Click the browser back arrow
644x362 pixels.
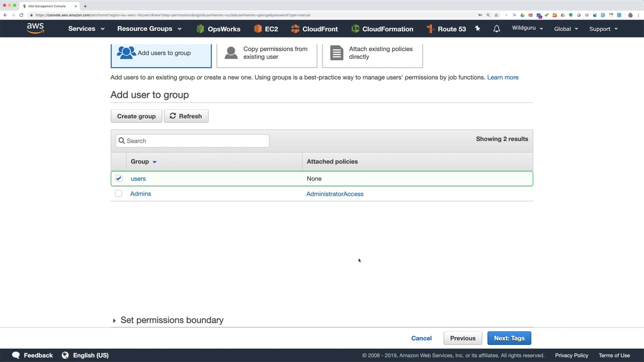click(x=5, y=15)
